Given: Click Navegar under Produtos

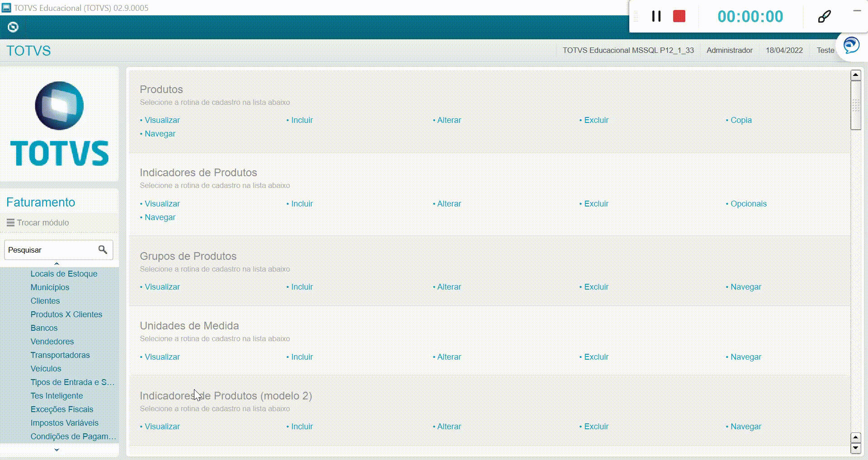Looking at the screenshot, I should click(x=160, y=134).
